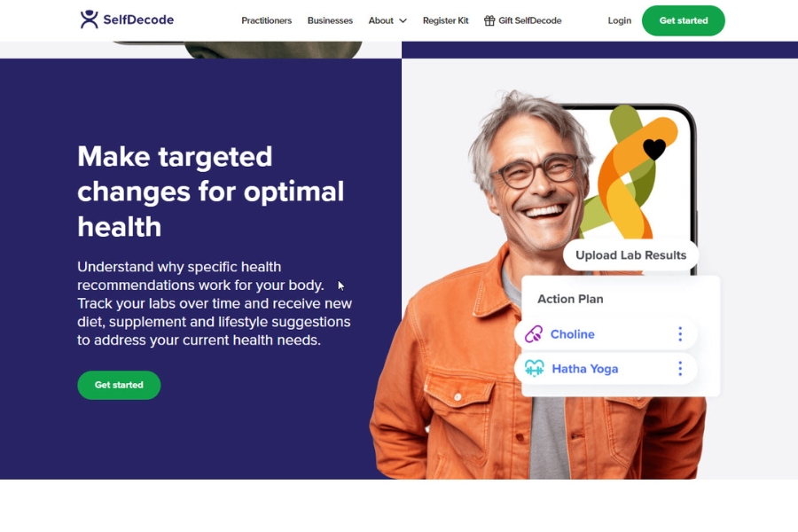
Task: Click the Hatha Yoga heart dumbbell icon
Action: (535, 368)
